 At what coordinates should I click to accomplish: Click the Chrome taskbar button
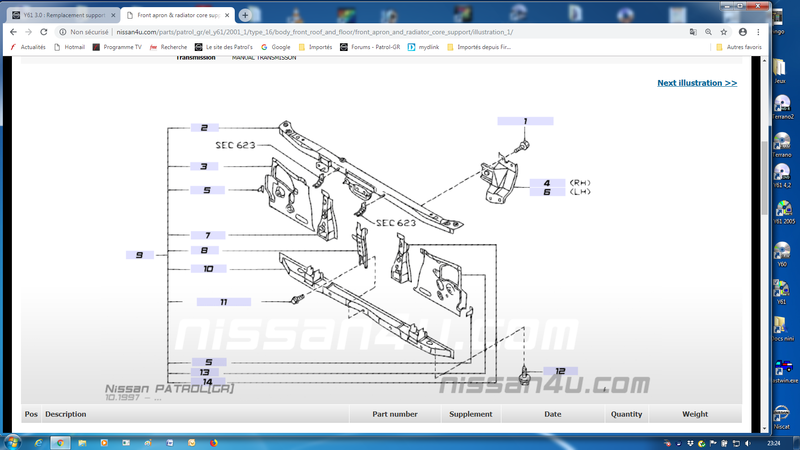[x=60, y=443]
